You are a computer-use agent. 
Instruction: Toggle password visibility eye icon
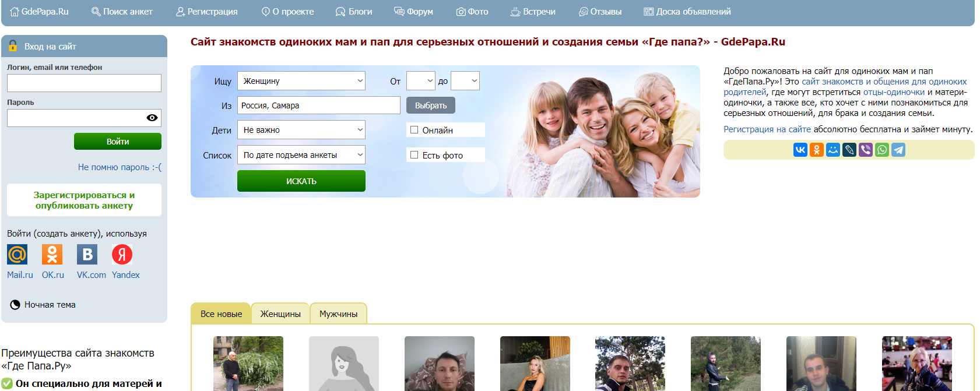(152, 118)
